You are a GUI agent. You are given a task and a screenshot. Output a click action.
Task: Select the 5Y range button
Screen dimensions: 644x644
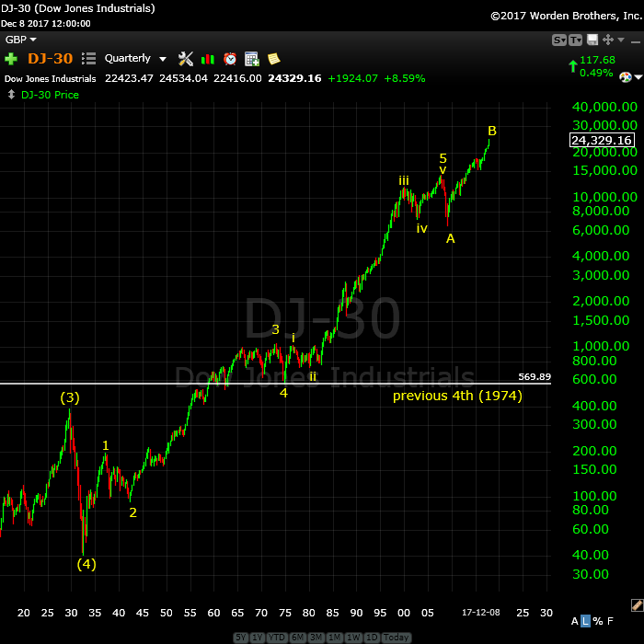pyautogui.click(x=241, y=637)
